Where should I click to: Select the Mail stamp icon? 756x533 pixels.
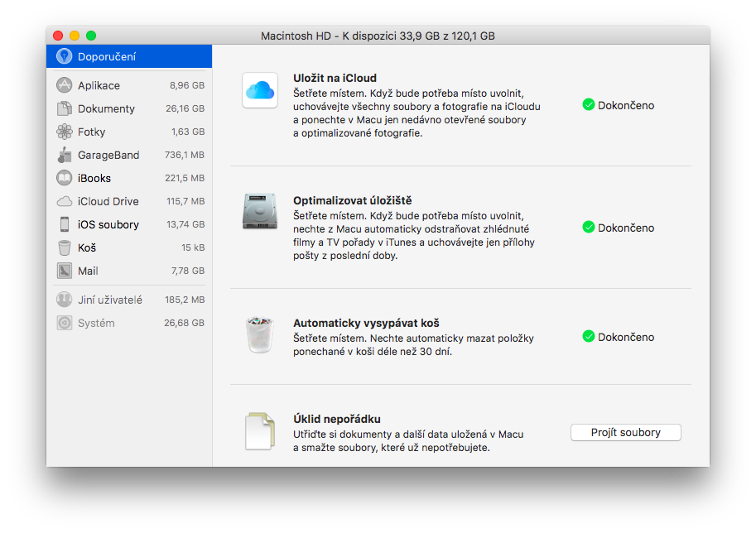pyautogui.click(x=64, y=271)
